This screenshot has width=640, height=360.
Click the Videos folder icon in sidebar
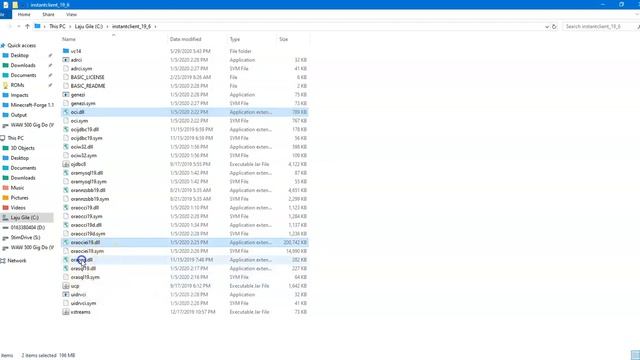[6, 207]
